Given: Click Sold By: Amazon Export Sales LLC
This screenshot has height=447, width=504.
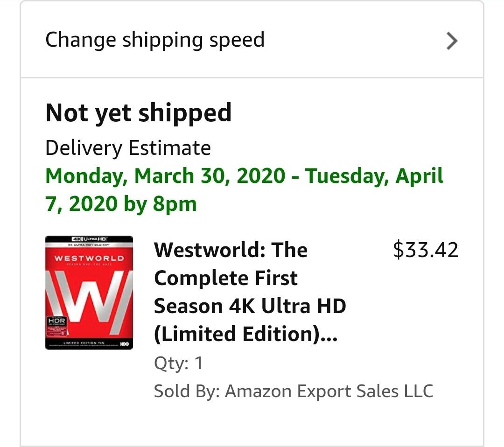Looking at the screenshot, I should point(293,391).
